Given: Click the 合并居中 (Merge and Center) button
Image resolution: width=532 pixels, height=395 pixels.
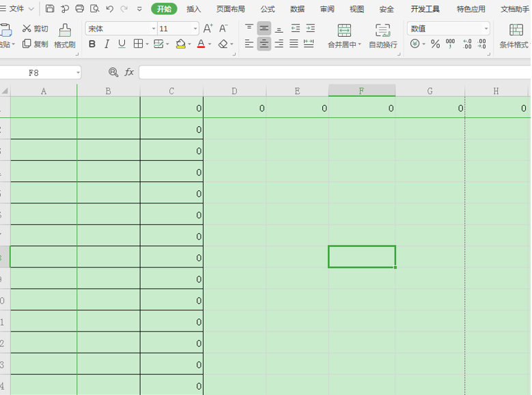Looking at the screenshot, I should (344, 36).
